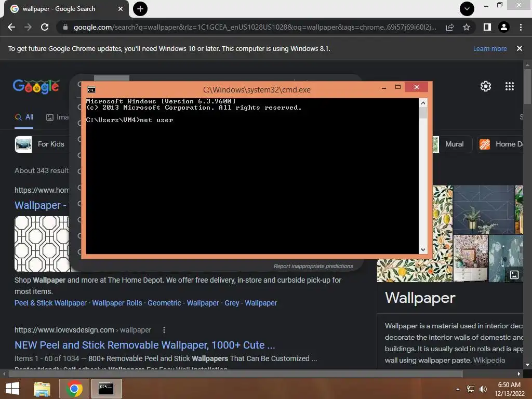532x399 pixels.
Task: Select Command Prompt taskbar button
Action: 106,389
